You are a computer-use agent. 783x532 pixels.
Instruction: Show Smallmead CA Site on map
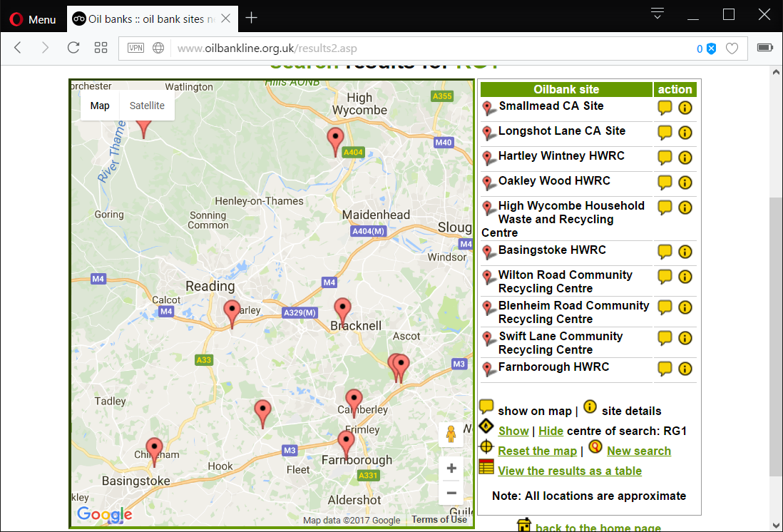click(665, 108)
